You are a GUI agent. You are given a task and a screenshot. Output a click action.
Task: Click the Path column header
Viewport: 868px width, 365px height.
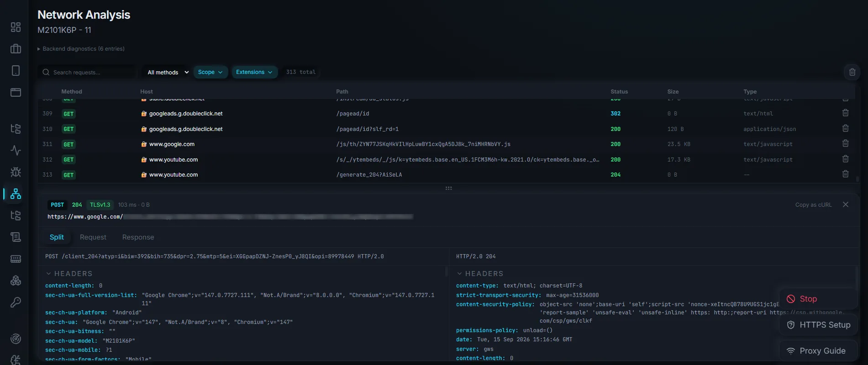342,92
